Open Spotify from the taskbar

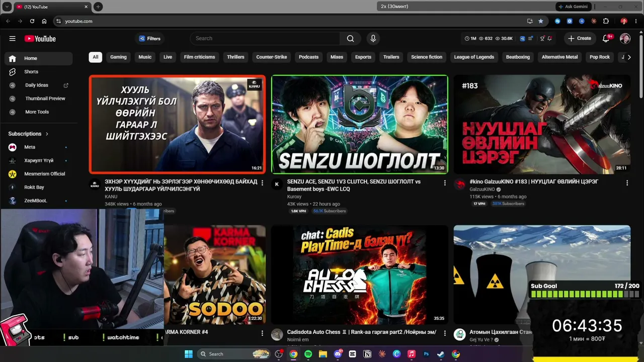tap(308, 354)
